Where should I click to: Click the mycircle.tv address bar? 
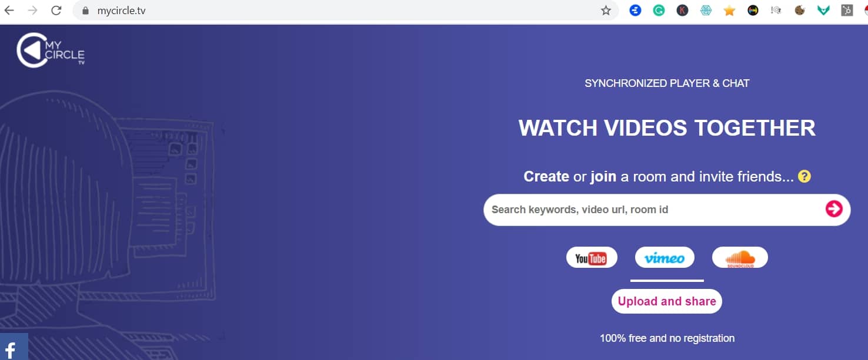[345, 11]
